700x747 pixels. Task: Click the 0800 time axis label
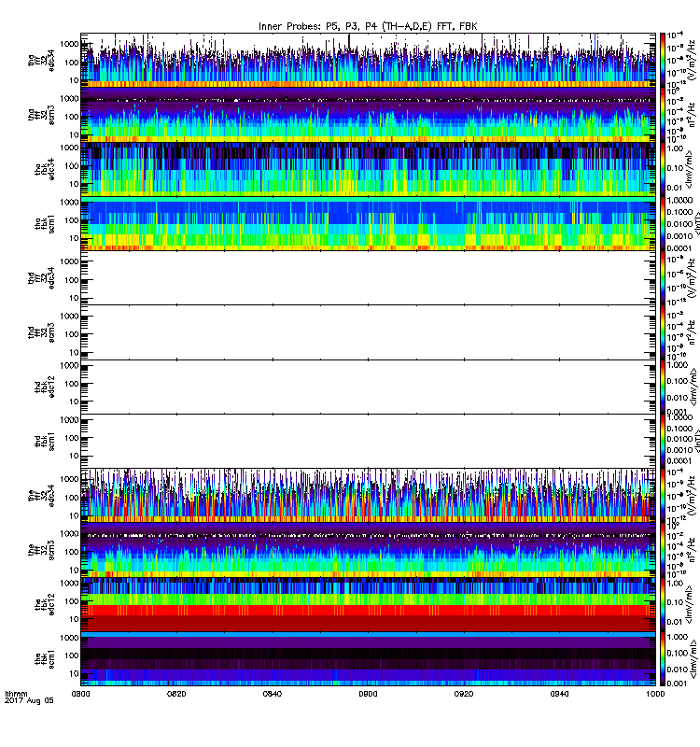pyautogui.click(x=80, y=694)
